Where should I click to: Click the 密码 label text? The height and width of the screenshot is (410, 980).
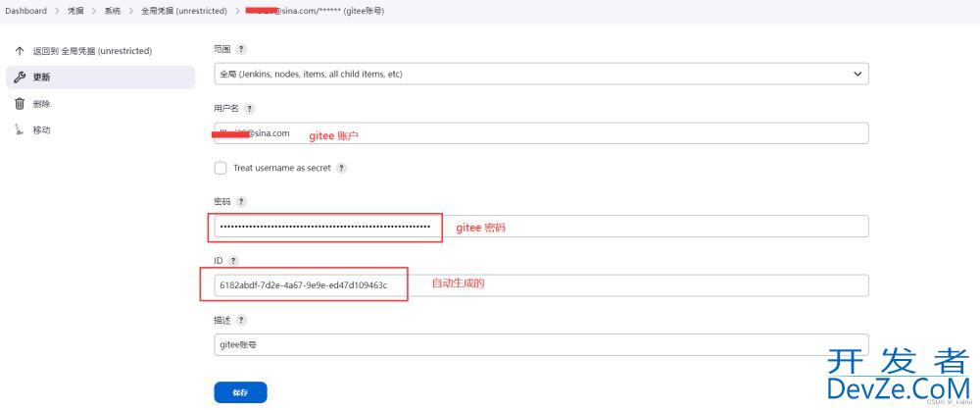[x=222, y=202]
